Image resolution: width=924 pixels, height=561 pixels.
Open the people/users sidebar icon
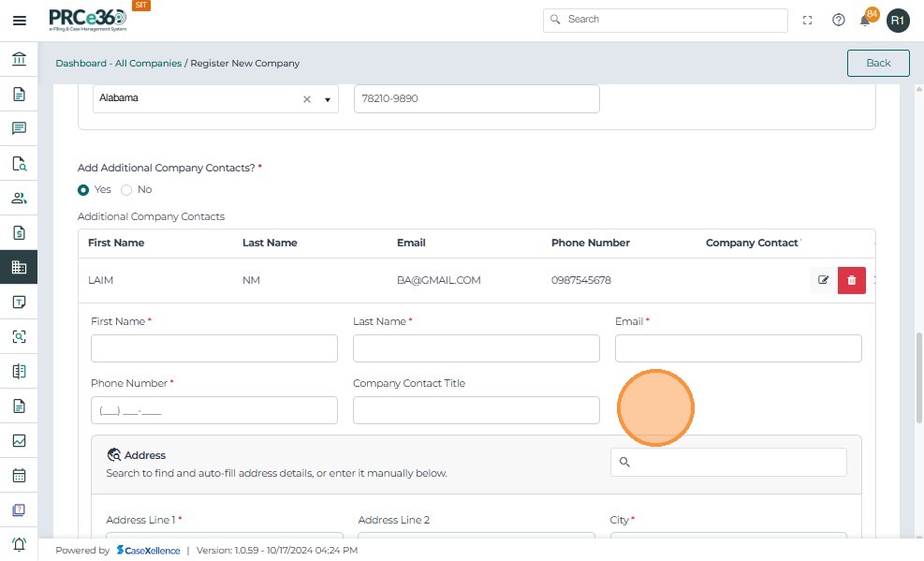click(x=19, y=198)
